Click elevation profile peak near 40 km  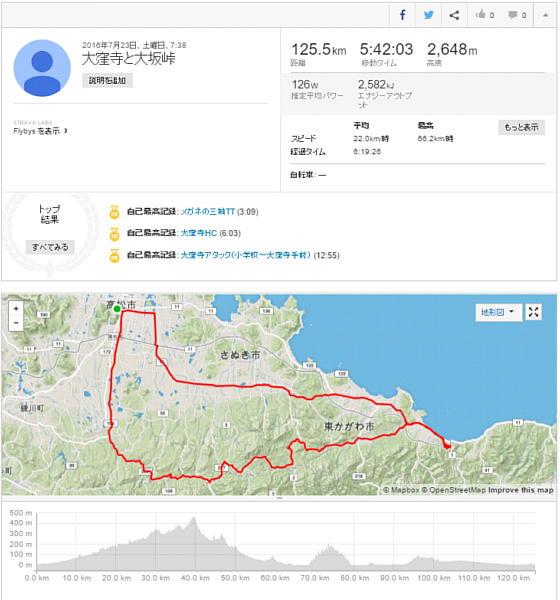(x=194, y=520)
